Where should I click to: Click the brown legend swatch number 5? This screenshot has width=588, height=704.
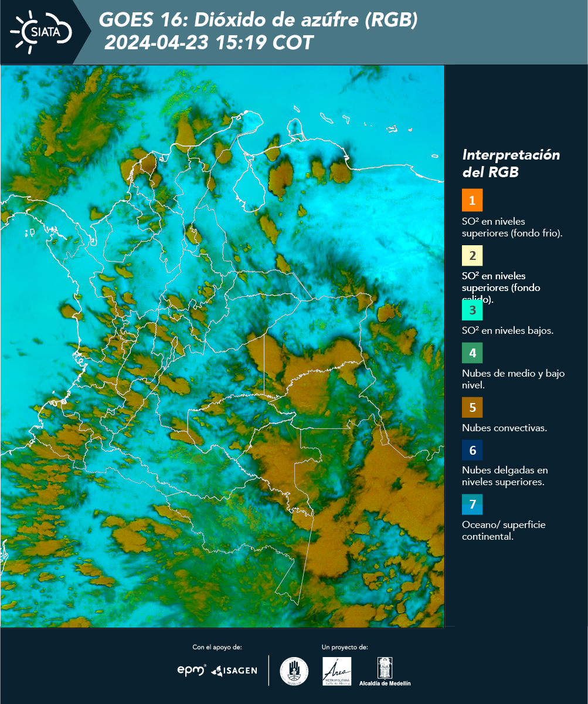tap(472, 407)
